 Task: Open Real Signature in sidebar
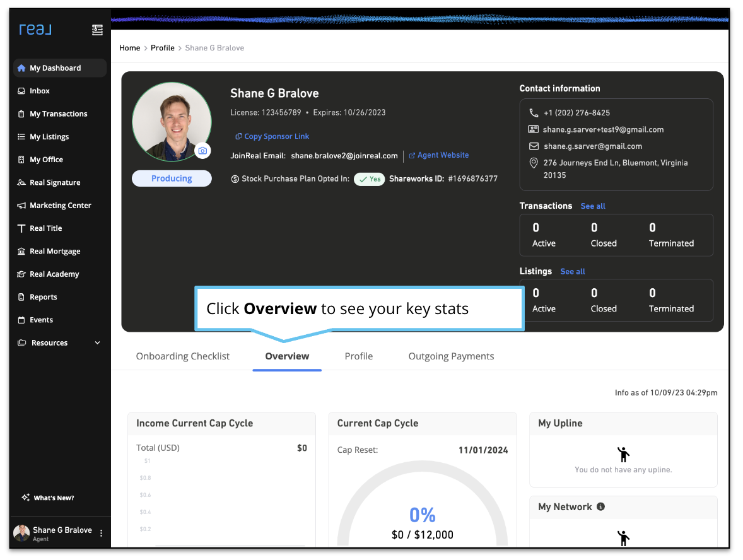[x=55, y=183]
